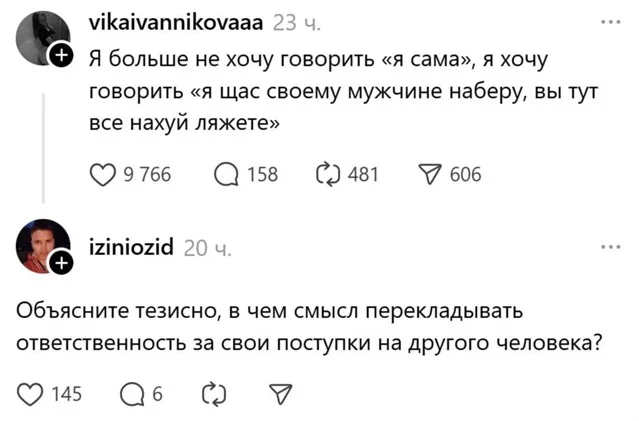
Task: Share the iziniozid reply via send icon
Action: 279,393
